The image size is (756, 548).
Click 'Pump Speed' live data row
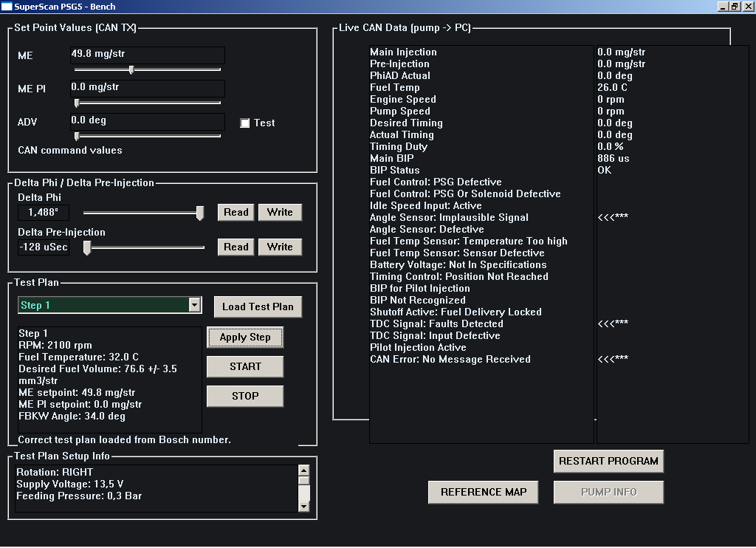point(399,112)
